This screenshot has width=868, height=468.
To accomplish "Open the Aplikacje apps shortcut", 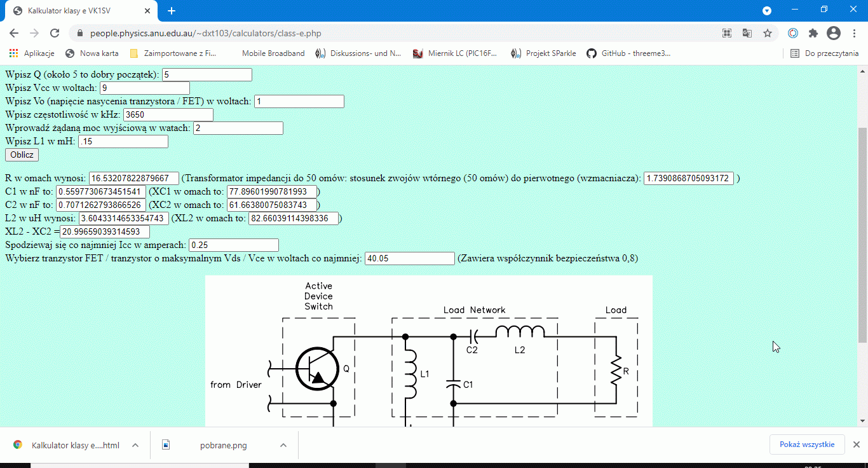I will (x=32, y=53).
